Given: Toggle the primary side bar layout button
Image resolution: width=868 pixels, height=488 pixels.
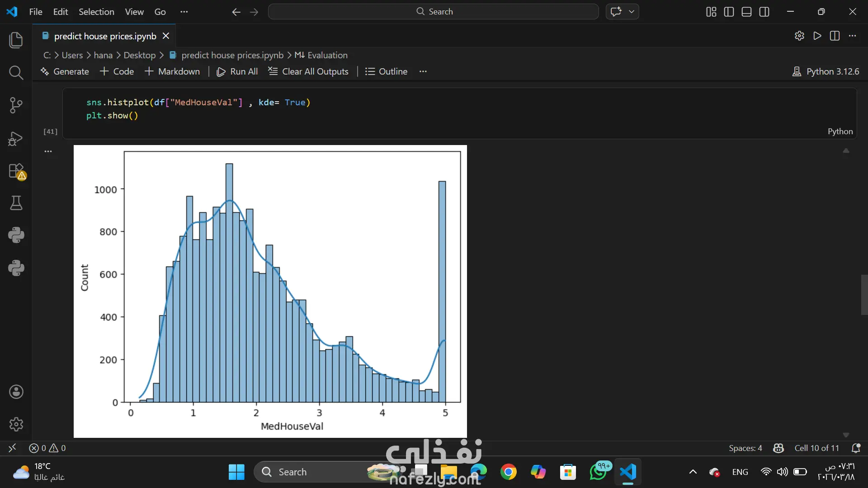Looking at the screenshot, I should coord(729,12).
